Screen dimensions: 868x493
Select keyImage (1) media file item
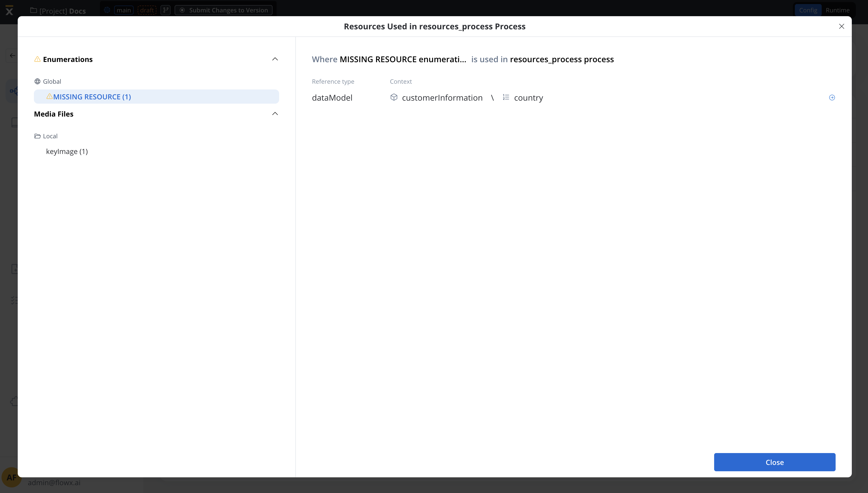coord(67,151)
